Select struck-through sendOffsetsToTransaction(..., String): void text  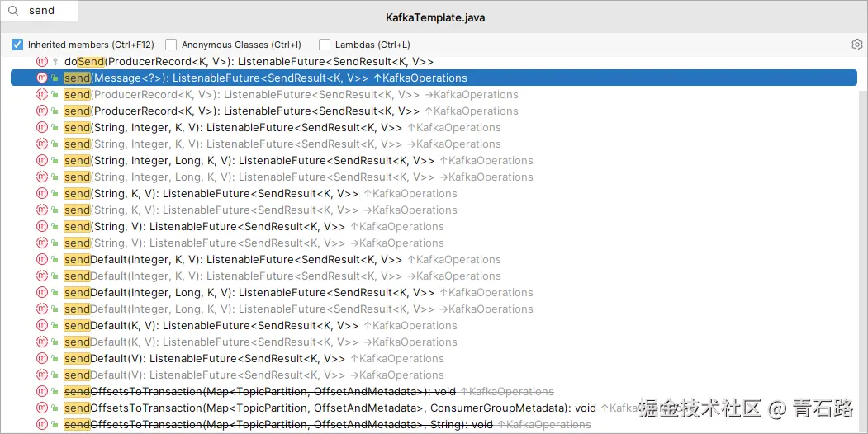point(278,424)
